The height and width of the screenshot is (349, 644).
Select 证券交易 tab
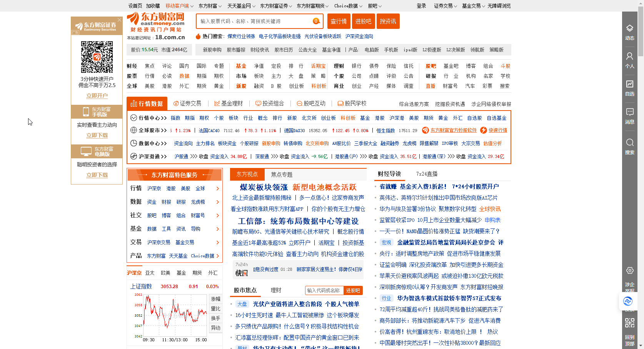pyautogui.click(x=187, y=103)
